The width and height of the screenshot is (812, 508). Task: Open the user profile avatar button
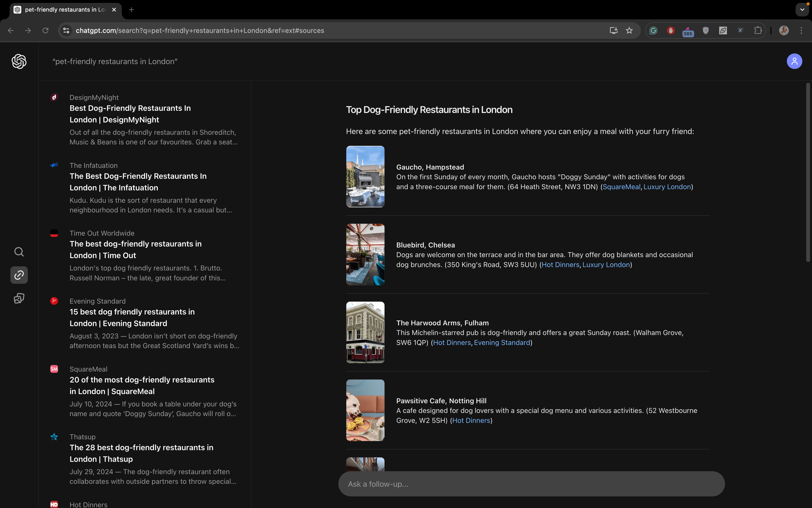tap(794, 61)
